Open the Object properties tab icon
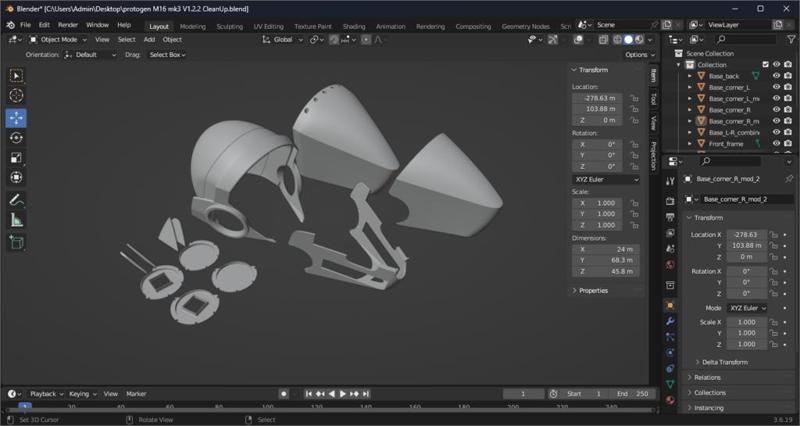800x426 pixels. 670,306
